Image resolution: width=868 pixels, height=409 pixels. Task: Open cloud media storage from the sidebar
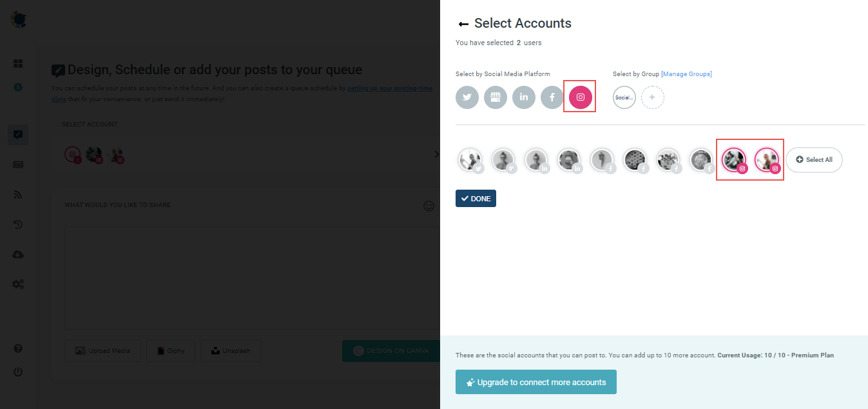coord(17,254)
